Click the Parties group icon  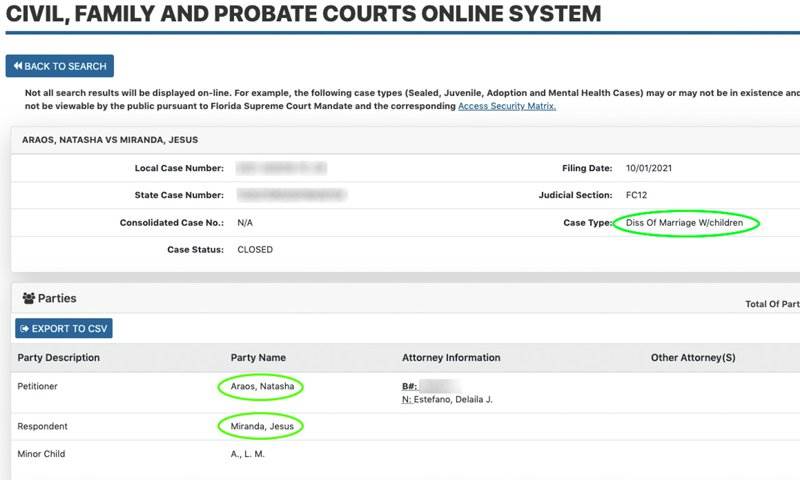pos(29,298)
